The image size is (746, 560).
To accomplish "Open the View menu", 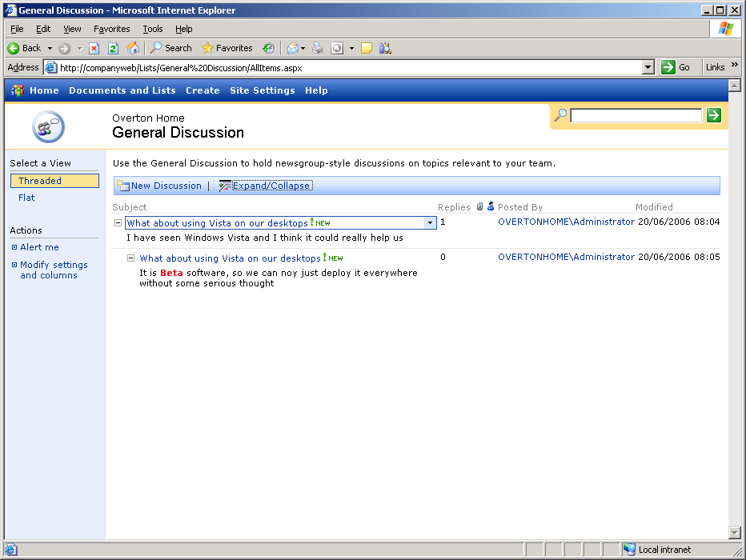I will tap(72, 29).
